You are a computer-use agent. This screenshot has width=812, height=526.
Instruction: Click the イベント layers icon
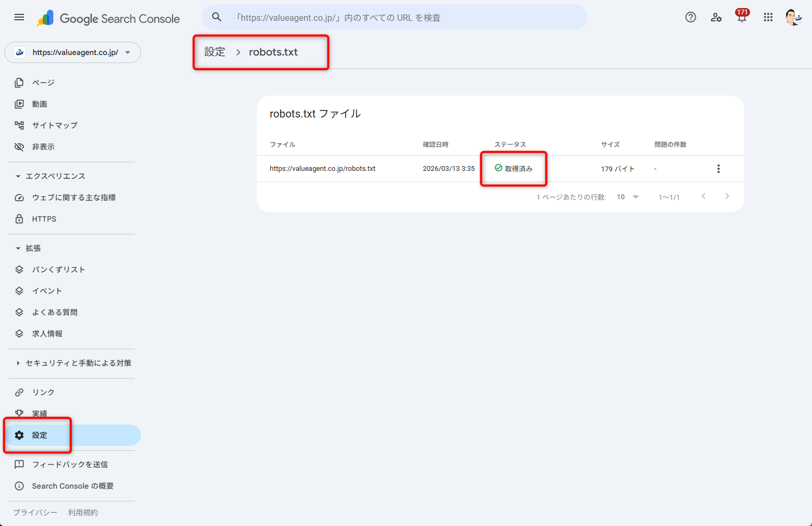pos(19,291)
